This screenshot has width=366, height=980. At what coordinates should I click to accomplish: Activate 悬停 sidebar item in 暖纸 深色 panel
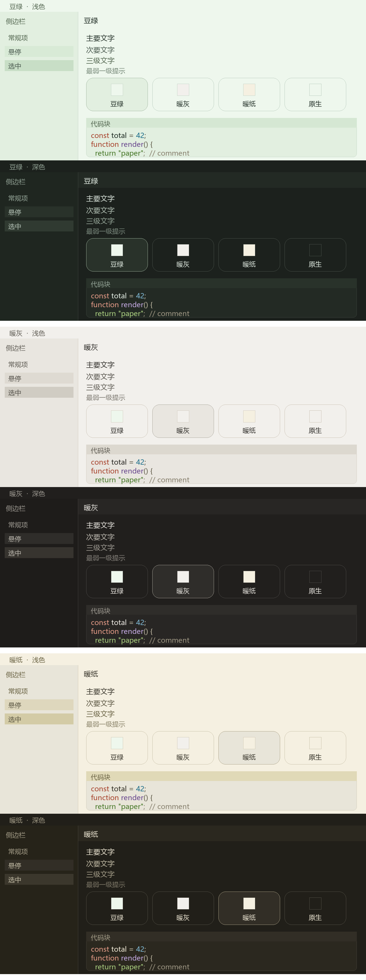tap(39, 866)
